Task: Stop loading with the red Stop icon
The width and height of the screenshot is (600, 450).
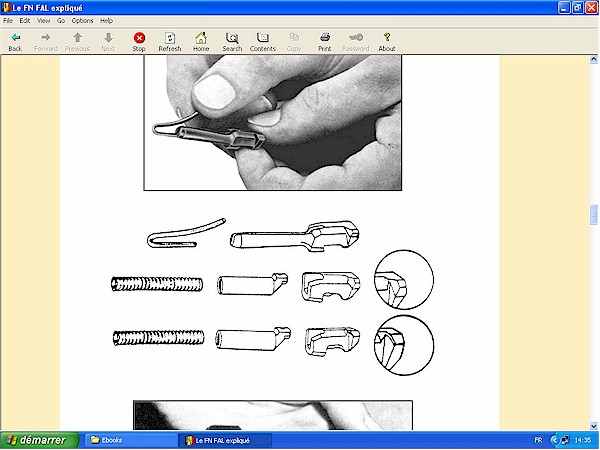Action: (x=139, y=42)
